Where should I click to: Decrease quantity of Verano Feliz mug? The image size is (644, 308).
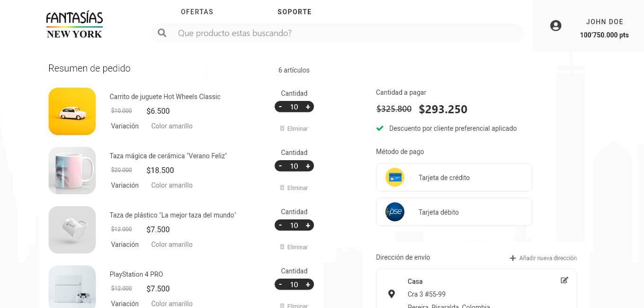tap(280, 166)
